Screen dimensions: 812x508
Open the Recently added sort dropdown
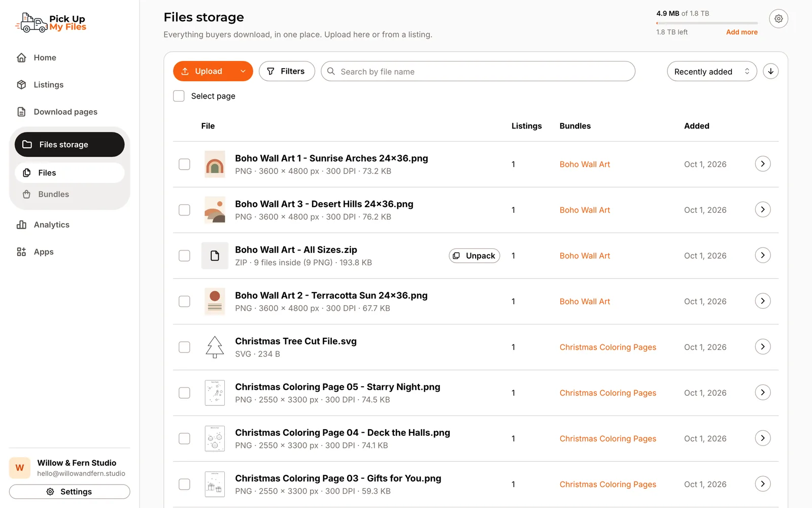(712, 71)
